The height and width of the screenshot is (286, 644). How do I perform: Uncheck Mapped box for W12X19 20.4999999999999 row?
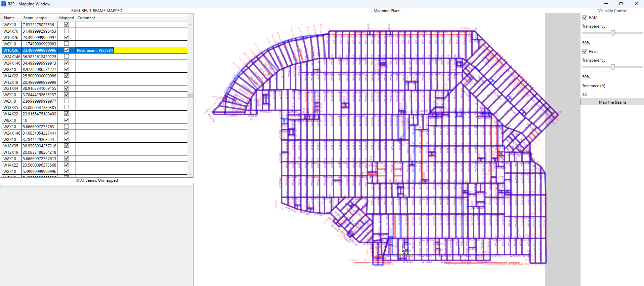click(67, 82)
